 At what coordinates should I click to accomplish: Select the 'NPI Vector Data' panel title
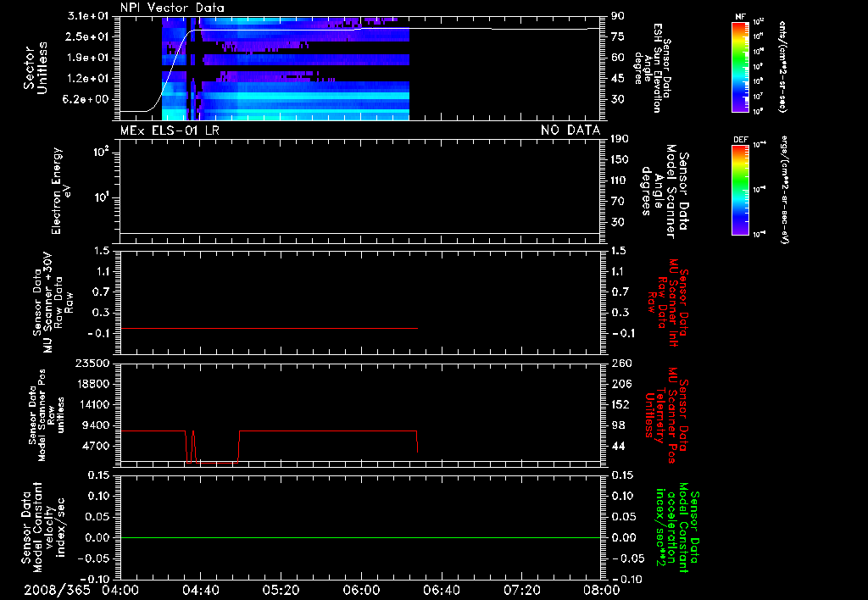tap(172, 8)
